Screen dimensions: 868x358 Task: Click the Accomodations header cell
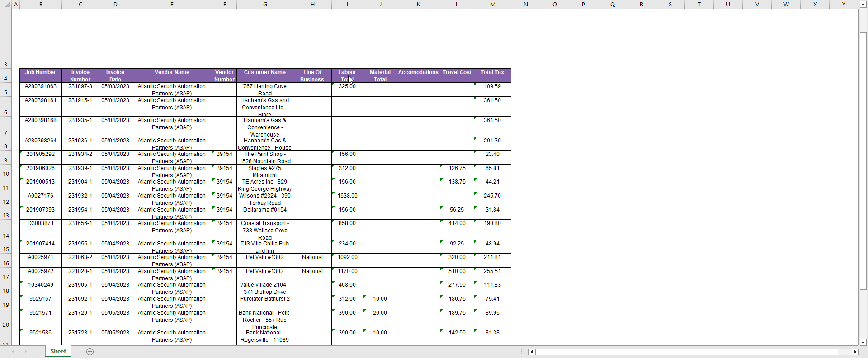click(419, 75)
